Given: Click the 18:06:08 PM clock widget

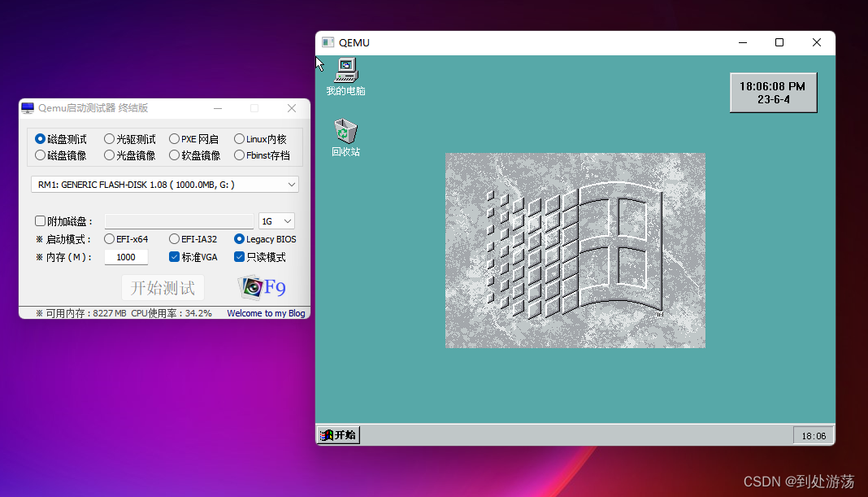Looking at the screenshot, I should (x=774, y=93).
